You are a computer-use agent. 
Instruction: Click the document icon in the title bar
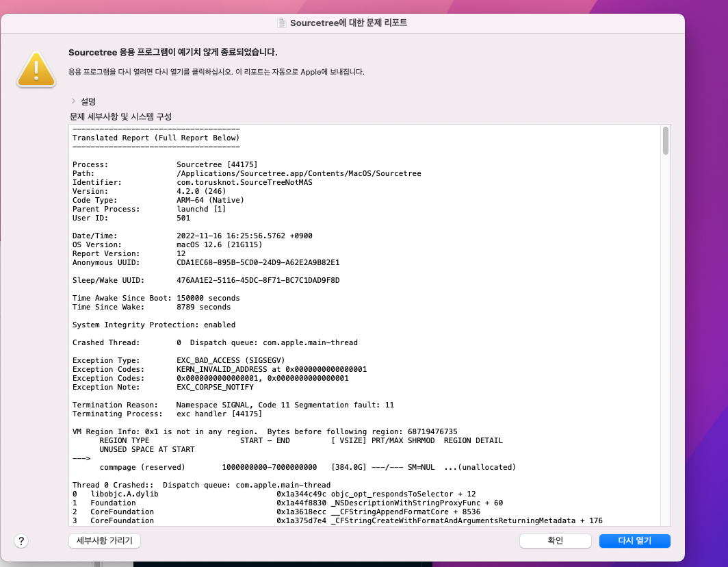coord(281,23)
